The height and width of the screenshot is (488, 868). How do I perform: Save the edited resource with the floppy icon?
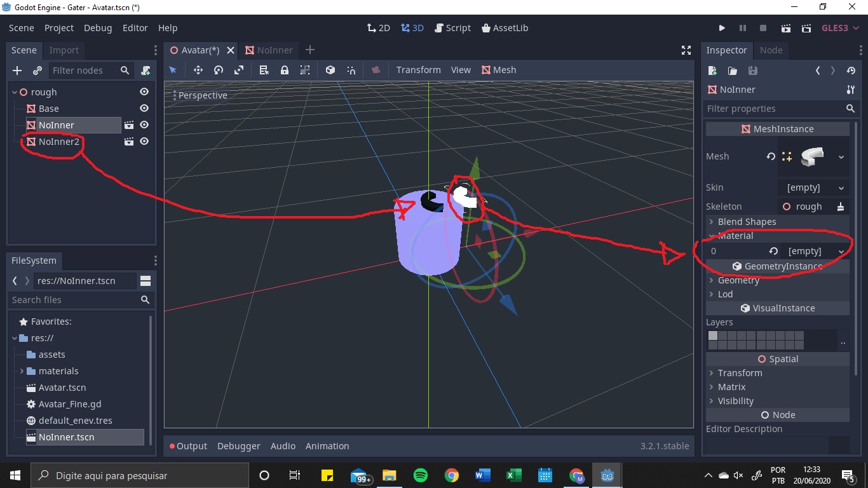[753, 71]
